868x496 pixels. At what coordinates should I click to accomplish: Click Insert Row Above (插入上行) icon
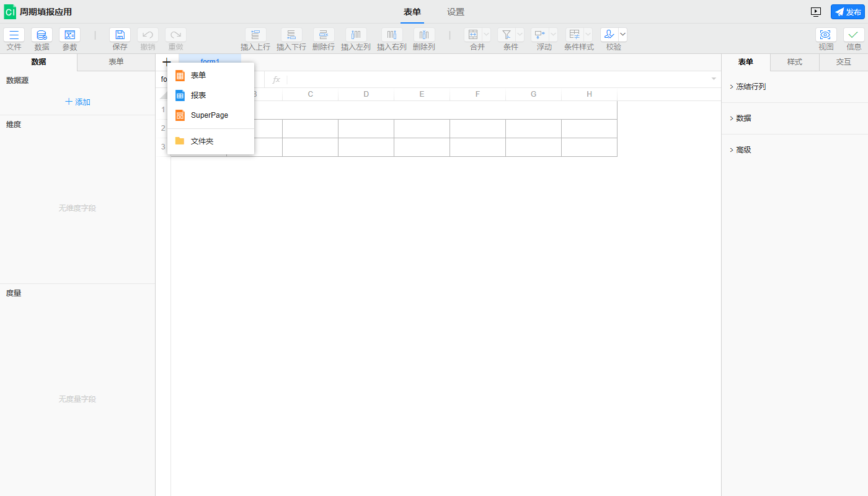[255, 35]
